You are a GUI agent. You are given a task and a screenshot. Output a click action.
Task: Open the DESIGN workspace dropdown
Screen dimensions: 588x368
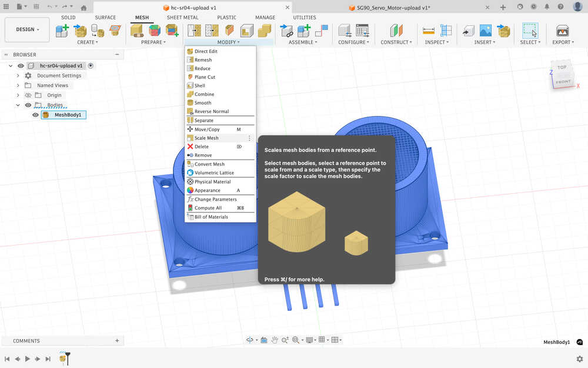[x=28, y=29]
